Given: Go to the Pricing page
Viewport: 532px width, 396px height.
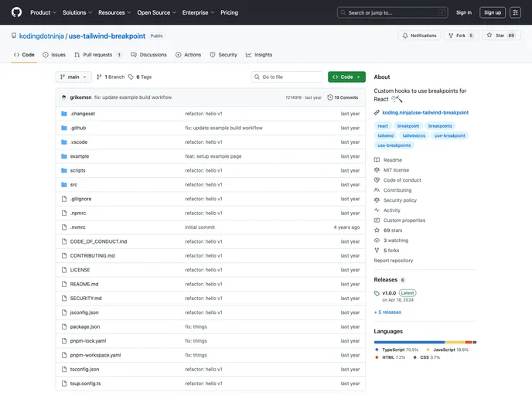Looking at the screenshot, I should (230, 12).
